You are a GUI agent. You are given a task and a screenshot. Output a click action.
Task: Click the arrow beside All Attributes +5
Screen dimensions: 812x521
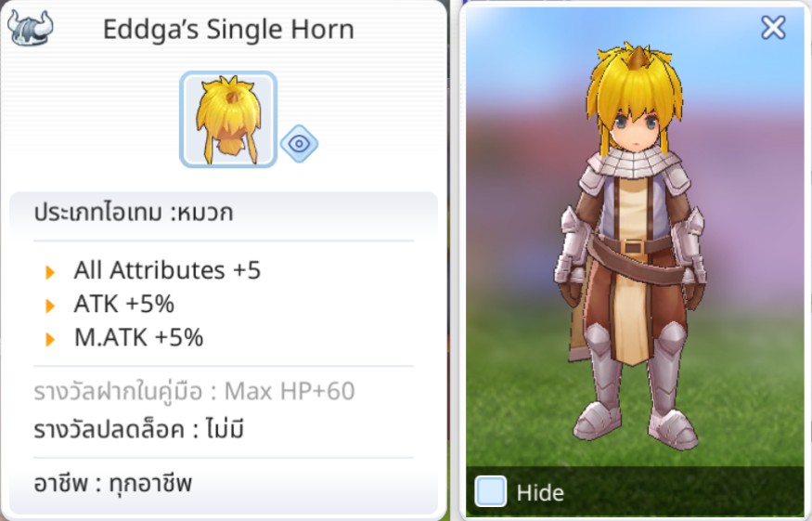tap(50, 272)
